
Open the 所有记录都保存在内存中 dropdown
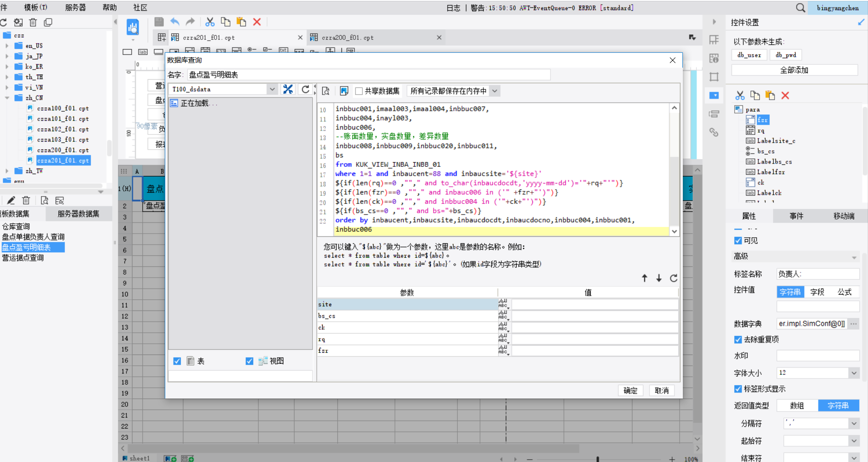495,91
